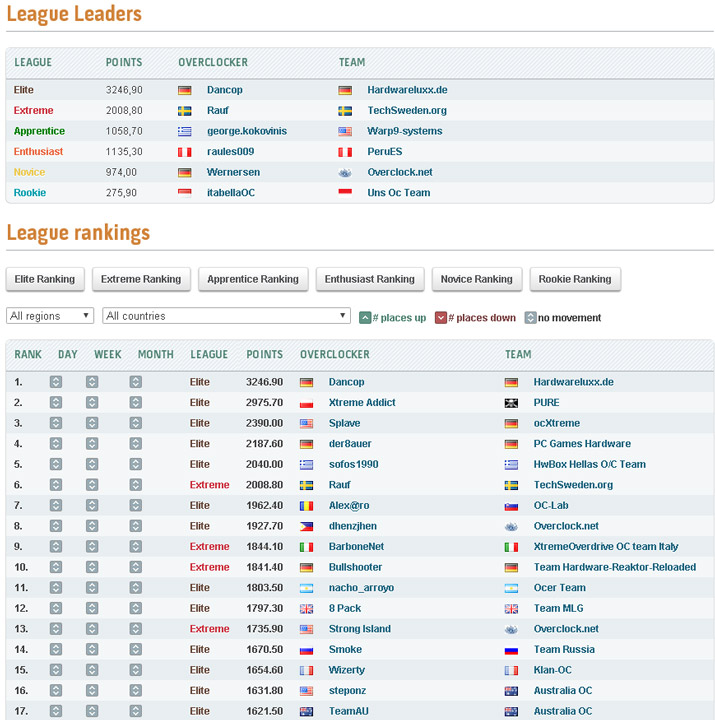
Task: Click the Russian flag beside Smoke
Action: pyautogui.click(x=306, y=650)
